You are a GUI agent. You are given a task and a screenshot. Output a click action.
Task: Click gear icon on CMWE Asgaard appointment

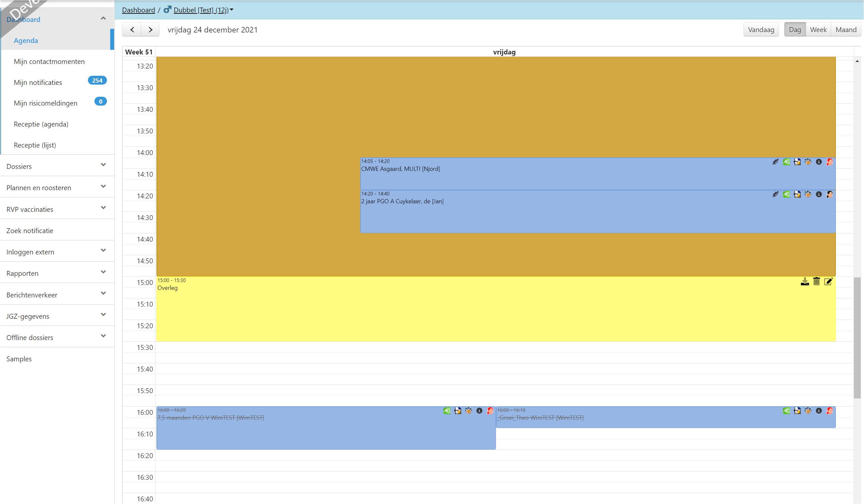coord(808,162)
